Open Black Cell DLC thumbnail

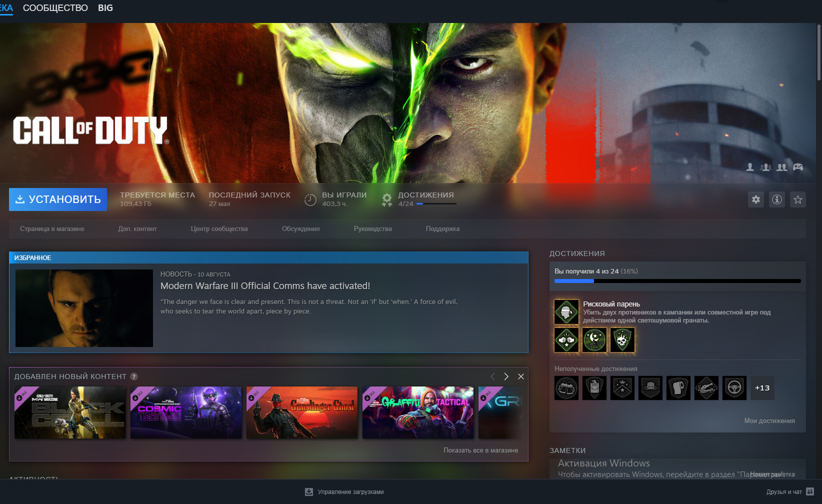[x=70, y=412]
